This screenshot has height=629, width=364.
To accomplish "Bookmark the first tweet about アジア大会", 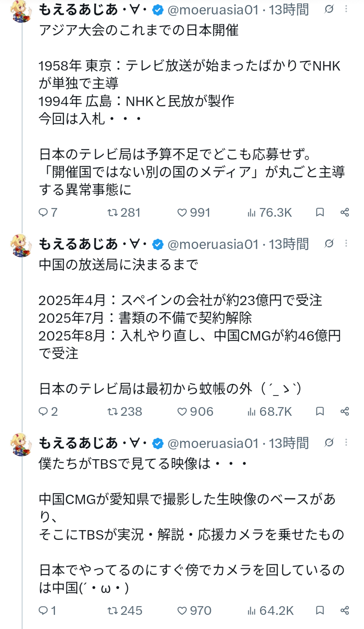I will [320, 212].
